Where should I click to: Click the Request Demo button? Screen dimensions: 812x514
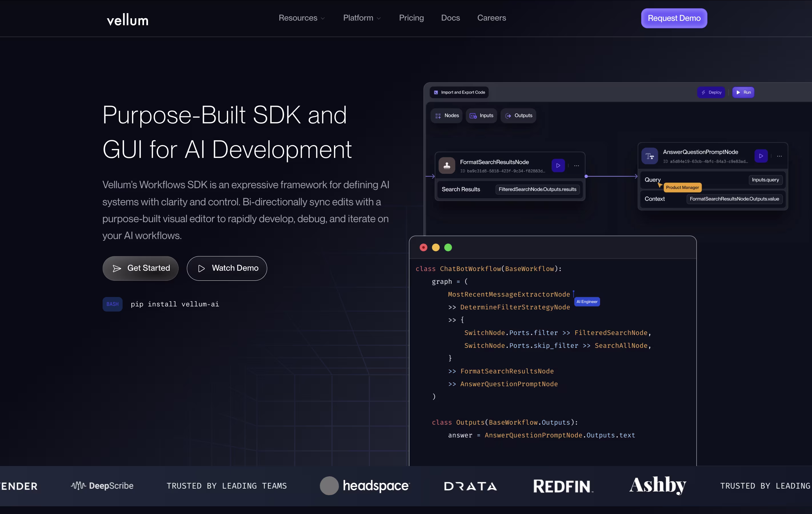674,18
